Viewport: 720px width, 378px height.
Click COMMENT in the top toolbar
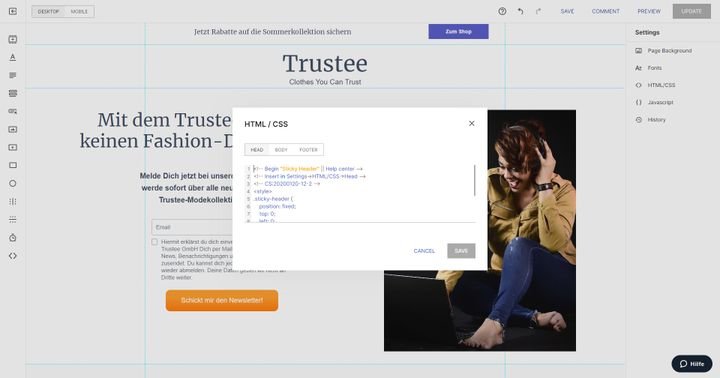606,11
